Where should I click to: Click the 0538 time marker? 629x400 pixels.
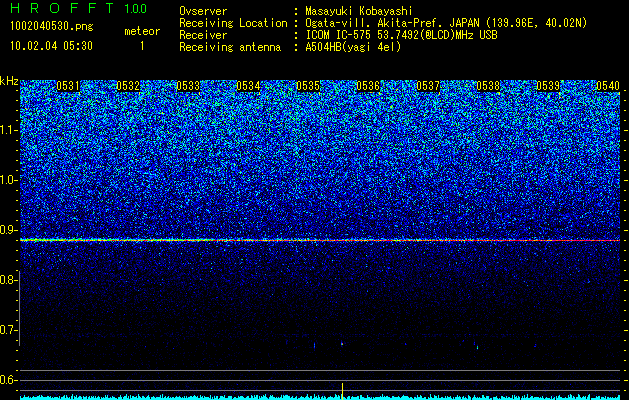488,86
